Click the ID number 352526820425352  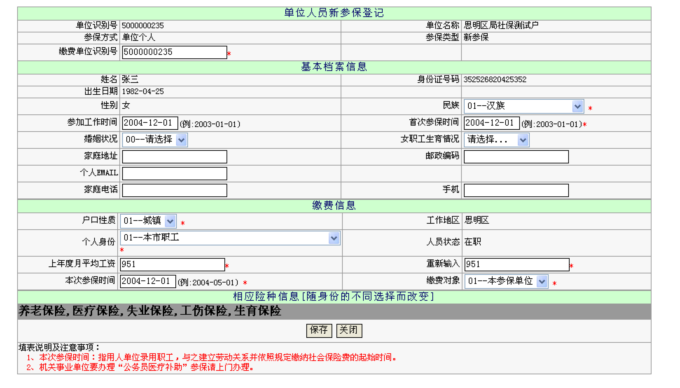[495, 80]
